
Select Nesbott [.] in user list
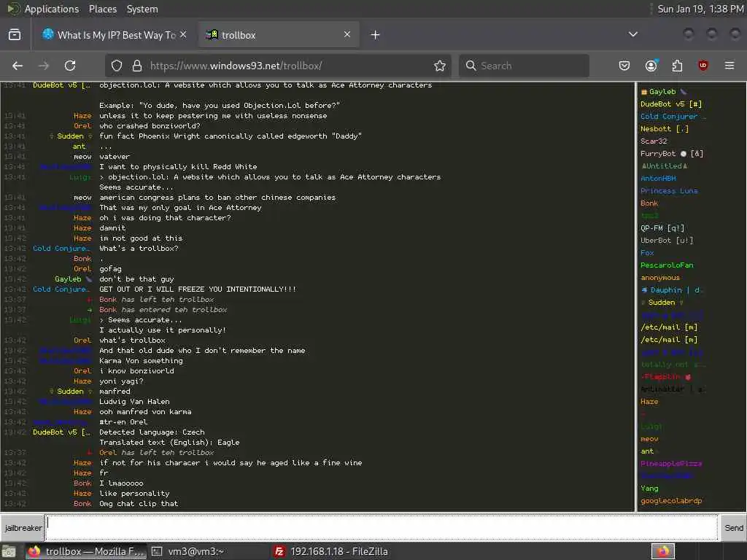coord(664,128)
